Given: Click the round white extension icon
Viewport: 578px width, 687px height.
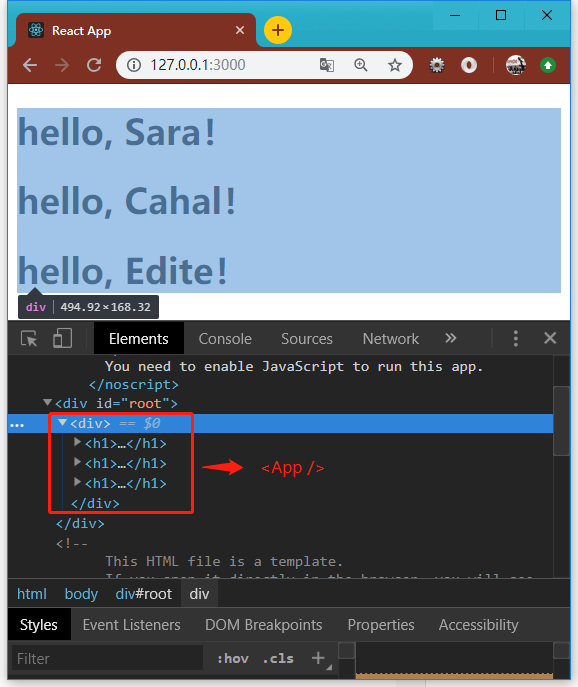Looking at the screenshot, I should pos(469,65).
